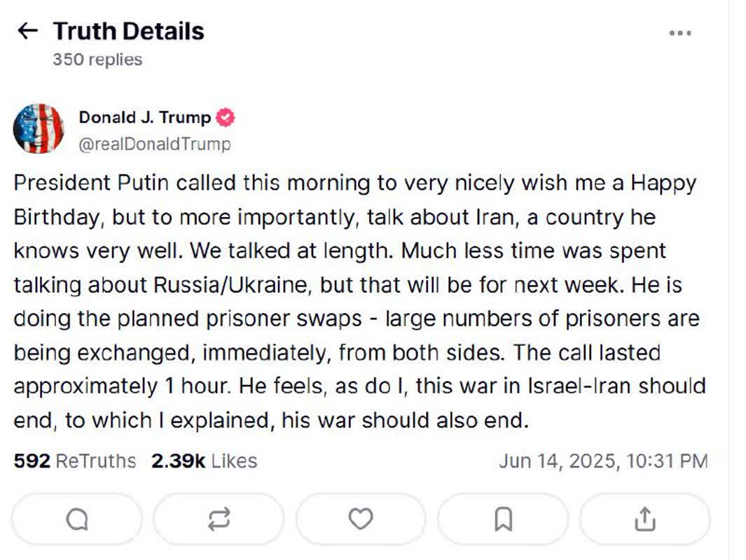Open Donald J. Trump's profile avatar
The width and height of the screenshot is (746, 560).
(38, 128)
